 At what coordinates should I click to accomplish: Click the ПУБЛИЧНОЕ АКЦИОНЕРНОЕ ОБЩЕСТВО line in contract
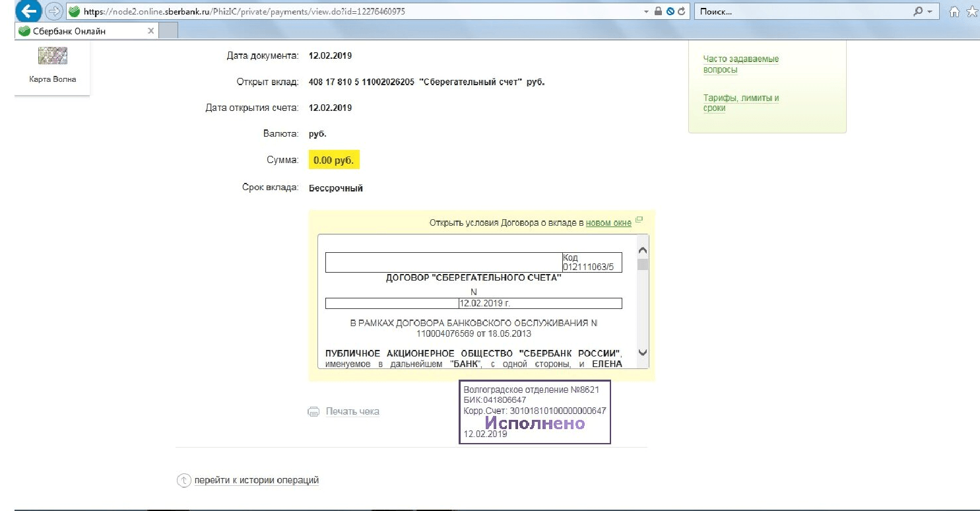(x=473, y=353)
